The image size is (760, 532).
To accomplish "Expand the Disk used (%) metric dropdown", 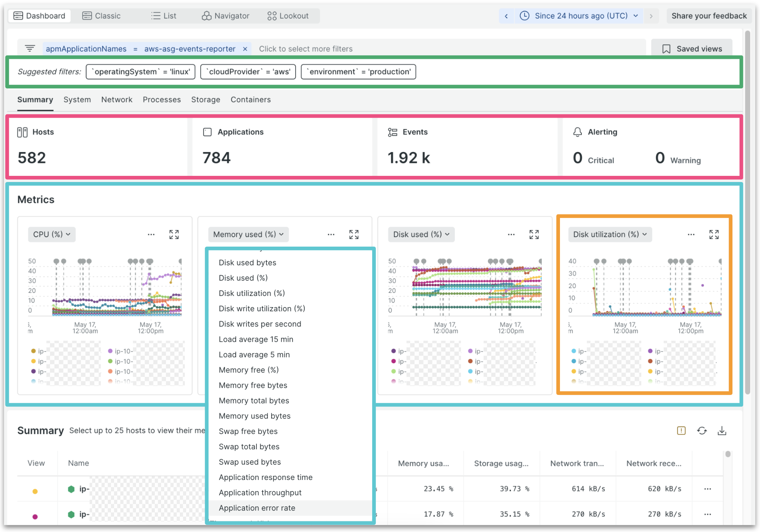I will (x=421, y=234).
